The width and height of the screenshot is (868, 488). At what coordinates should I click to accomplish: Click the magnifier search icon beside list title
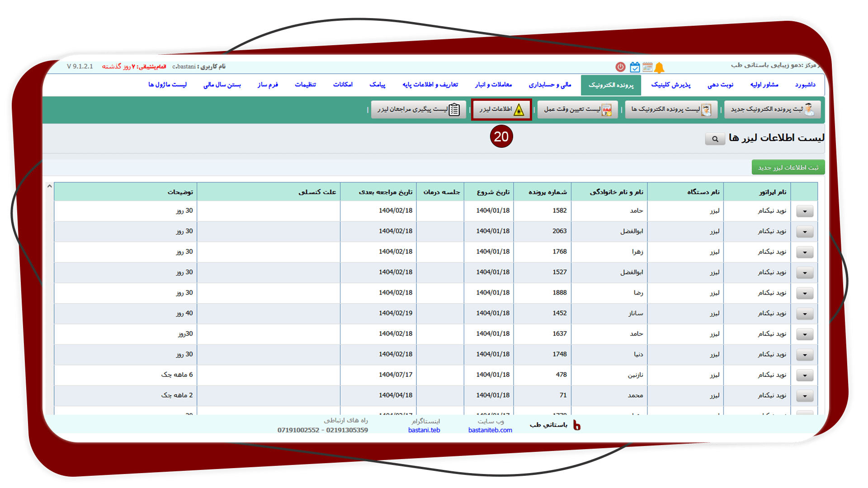(715, 139)
